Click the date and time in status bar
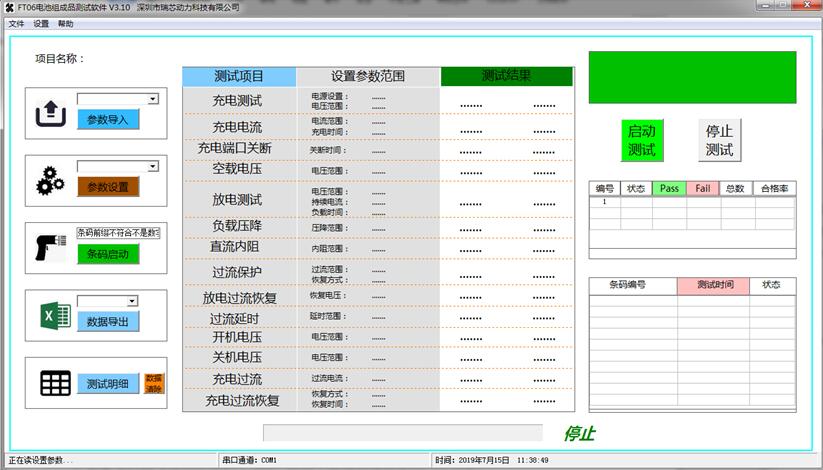Viewport: 823px width, 470px height. pyautogui.click(x=492, y=460)
